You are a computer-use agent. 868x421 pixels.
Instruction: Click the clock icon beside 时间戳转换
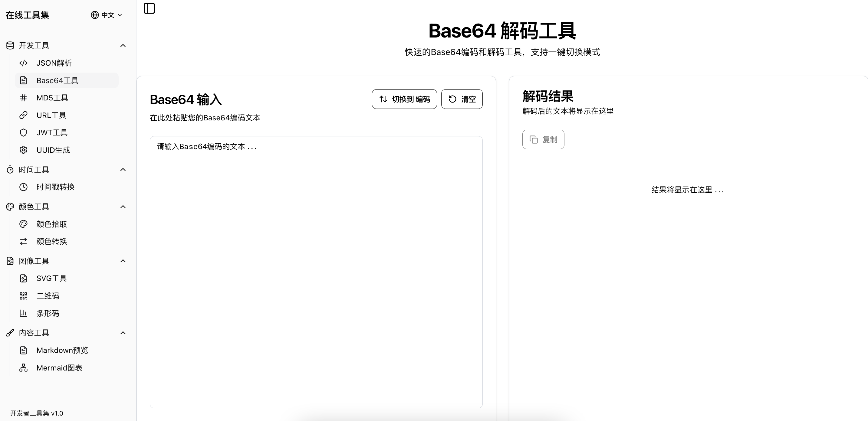(23, 187)
